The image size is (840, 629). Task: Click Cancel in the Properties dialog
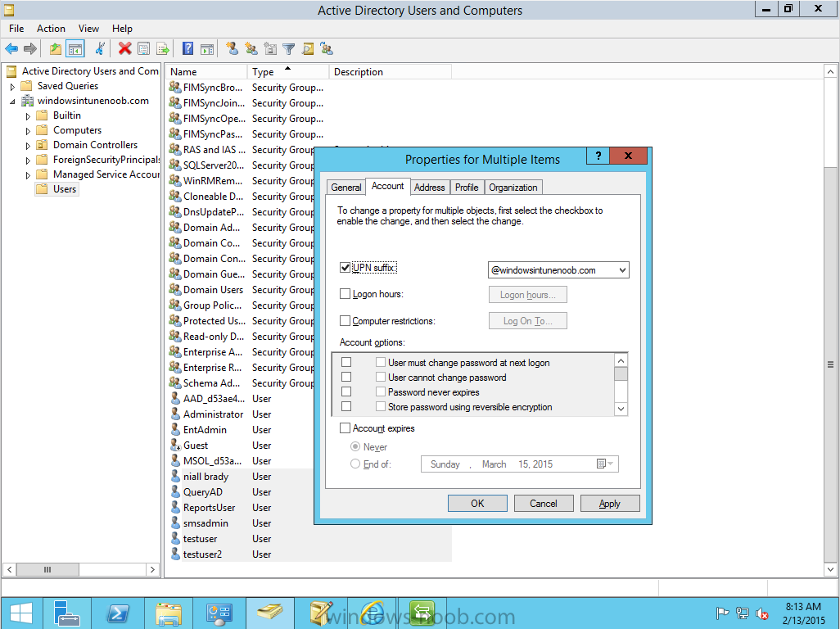pyautogui.click(x=543, y=503)
